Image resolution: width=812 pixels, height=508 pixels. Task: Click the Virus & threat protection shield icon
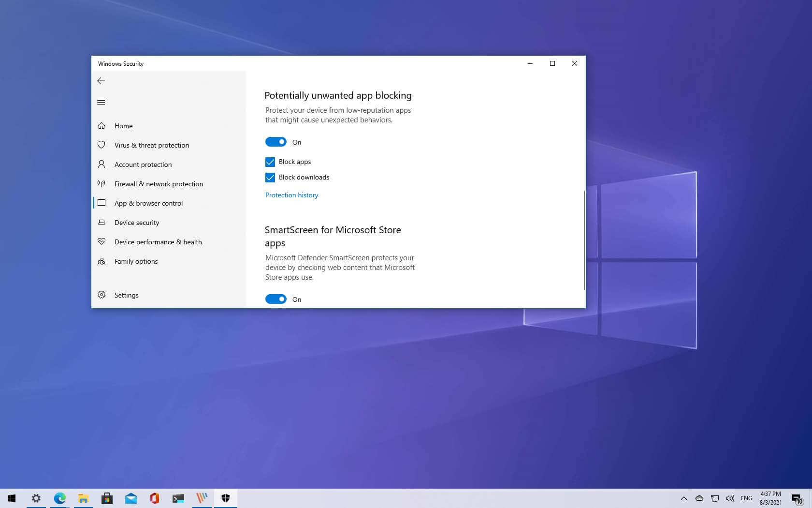coord(101,145)
